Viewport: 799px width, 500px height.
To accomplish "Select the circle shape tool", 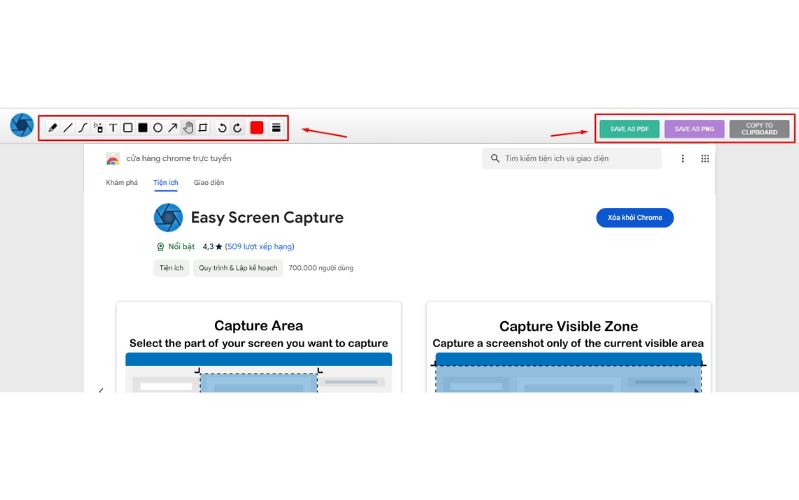I will pos(157,127).
